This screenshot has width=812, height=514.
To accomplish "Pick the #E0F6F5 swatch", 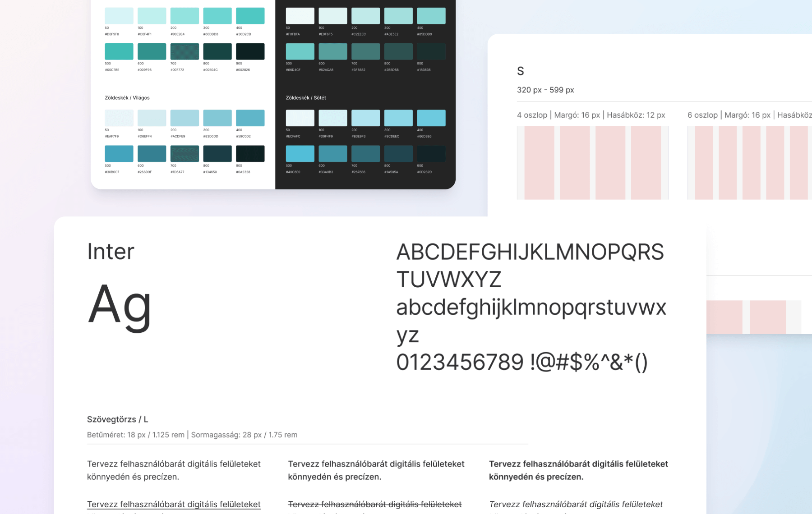I will coord(333,16).
